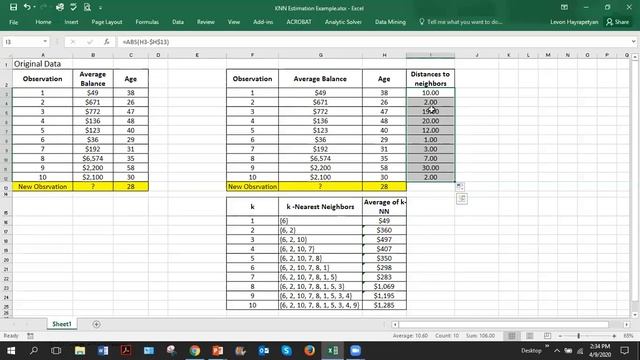
Task: Select the {6, 2, 10} neighbors cell
Action: (320, 240)
